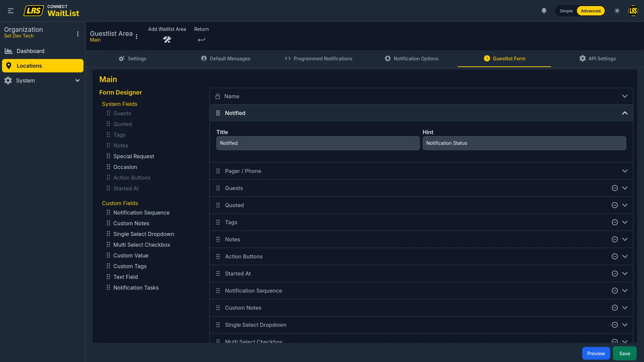Click the drag handle beside Occasion

(x=108, y=167)
